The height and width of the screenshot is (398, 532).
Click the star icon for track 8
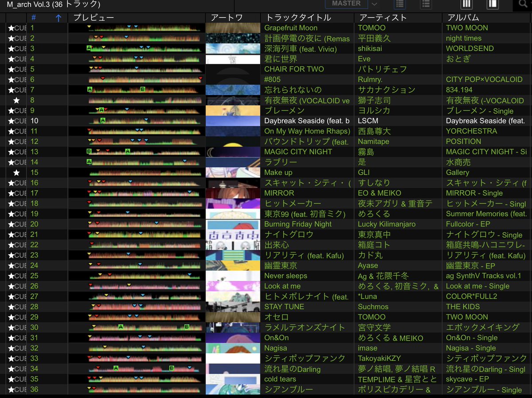click(x=17, y=100)
